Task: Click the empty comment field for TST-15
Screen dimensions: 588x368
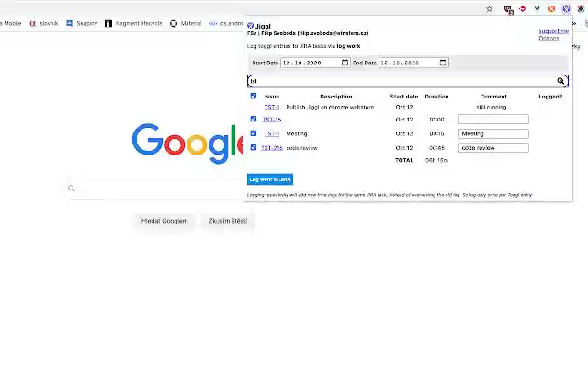Action: (493, 120)
